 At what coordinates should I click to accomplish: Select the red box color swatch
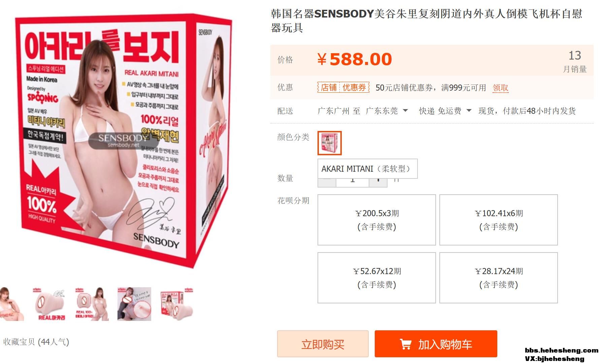pyautogui.click(x=330, y=143)
